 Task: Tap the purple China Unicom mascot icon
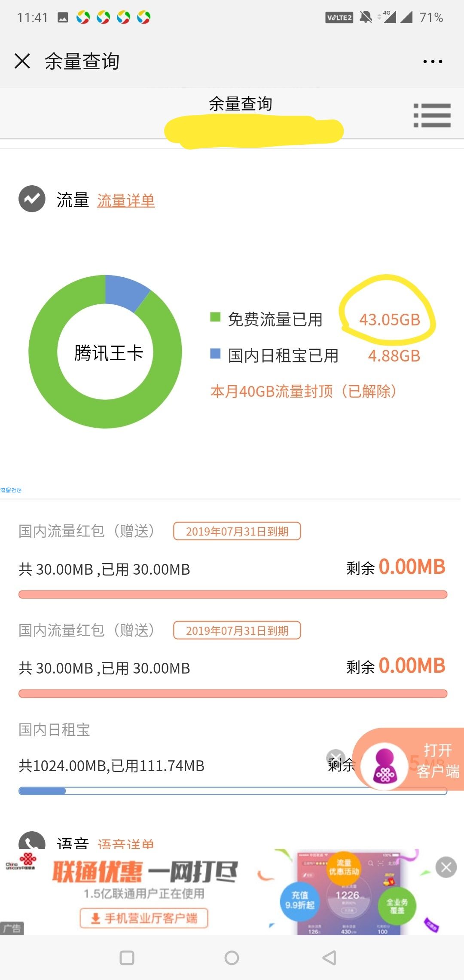pos(385,766)
